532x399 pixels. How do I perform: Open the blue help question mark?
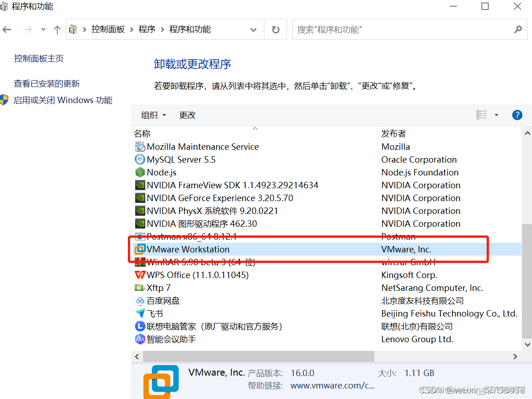click(517, 115)
